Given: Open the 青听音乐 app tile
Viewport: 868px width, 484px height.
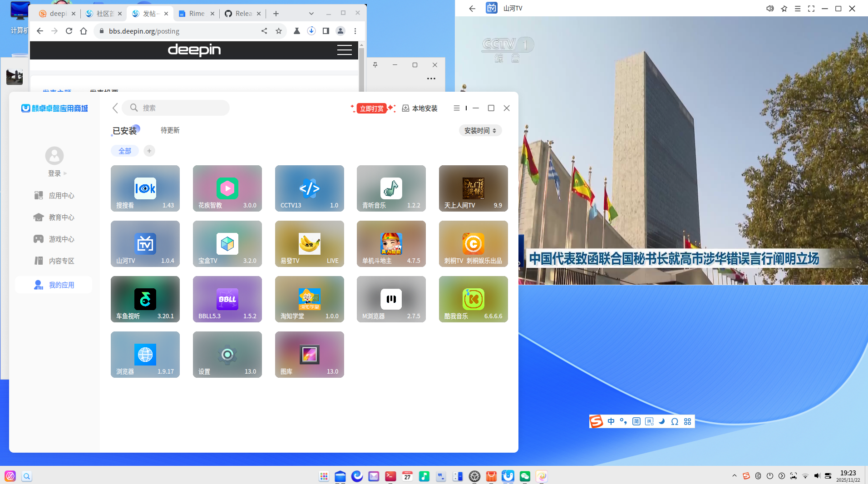Looking at the screenshot, I should point(391,188).
